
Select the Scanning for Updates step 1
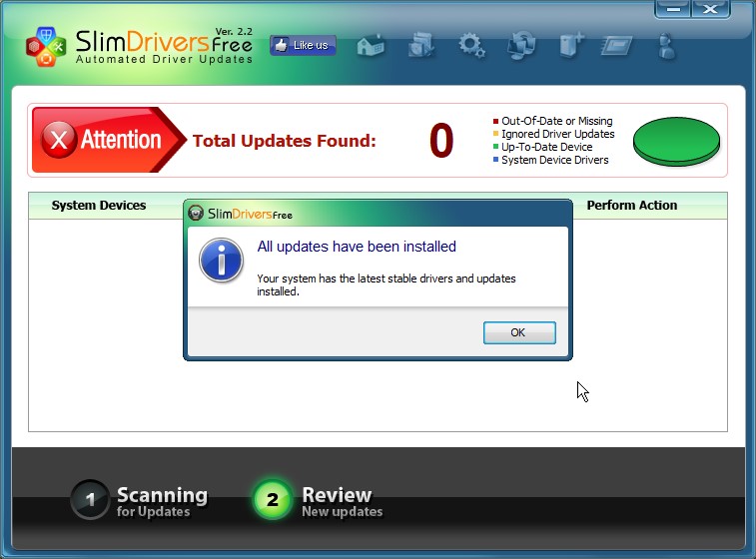pyautogui.click(x=140, y=500)
